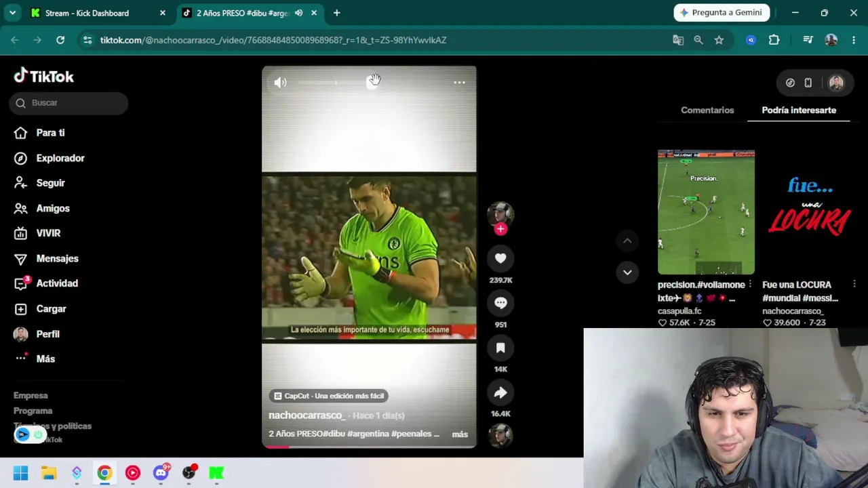Image resolution: width=868 pixels, height=488 pixels.
Task: Close the TikTok browser tab
Action: point(314,13)
